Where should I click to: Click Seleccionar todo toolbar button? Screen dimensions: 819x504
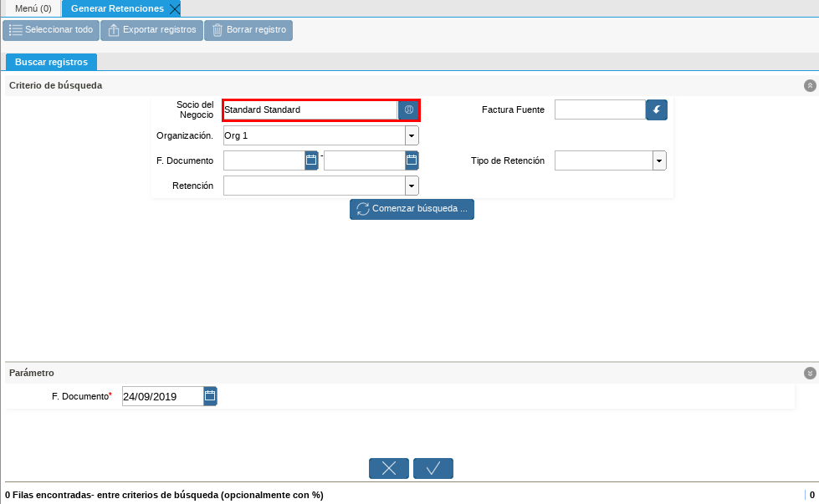click(51, 30)
